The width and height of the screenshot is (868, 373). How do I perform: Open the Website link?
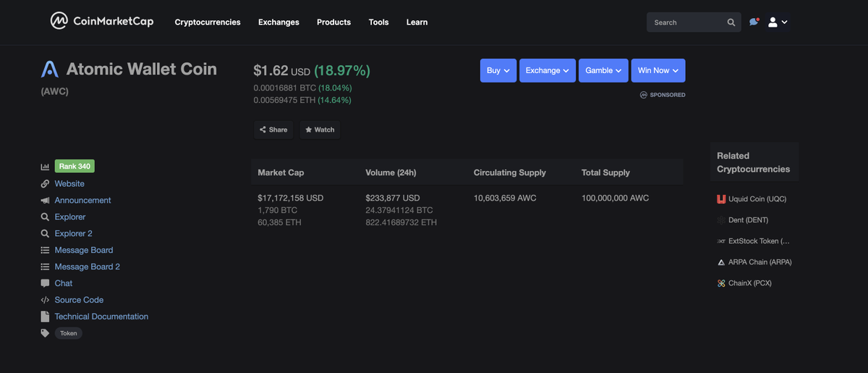coord(69,184)
